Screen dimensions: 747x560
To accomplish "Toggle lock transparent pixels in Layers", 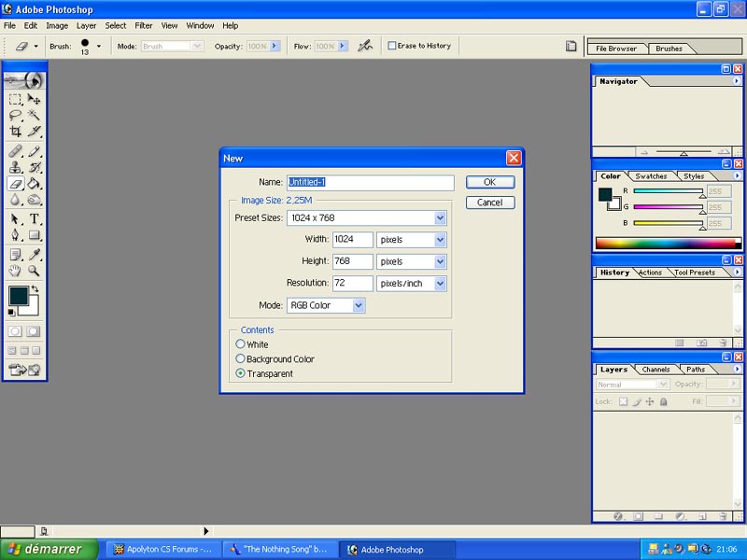I will pyautogui.click(x=623, y=401).
